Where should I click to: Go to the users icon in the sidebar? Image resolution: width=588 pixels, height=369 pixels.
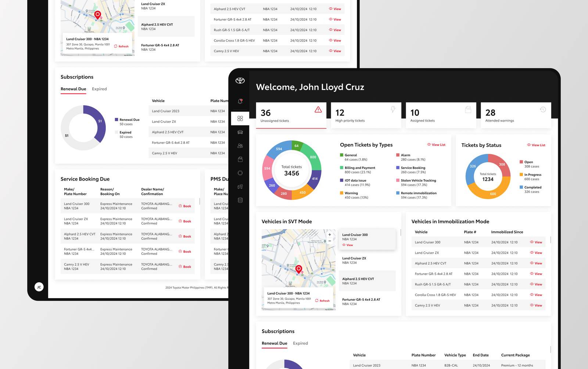point(240,146)
